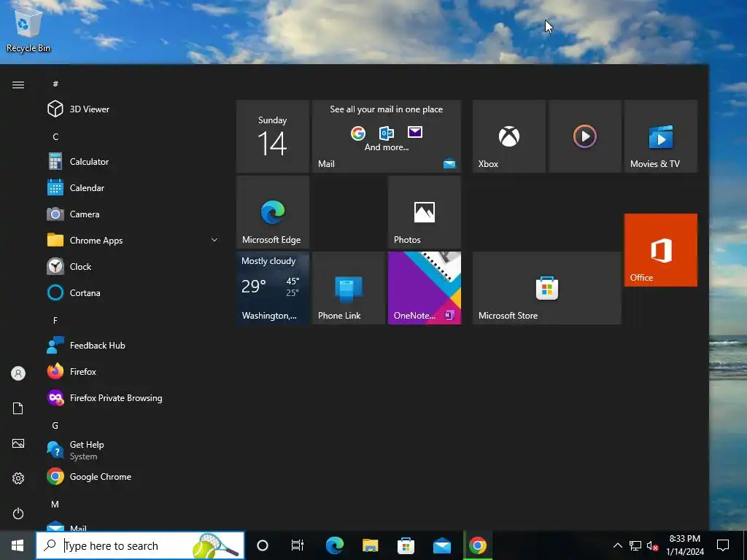
Task: Open the media player tile with play icon
Action: [x=584, y=136]
